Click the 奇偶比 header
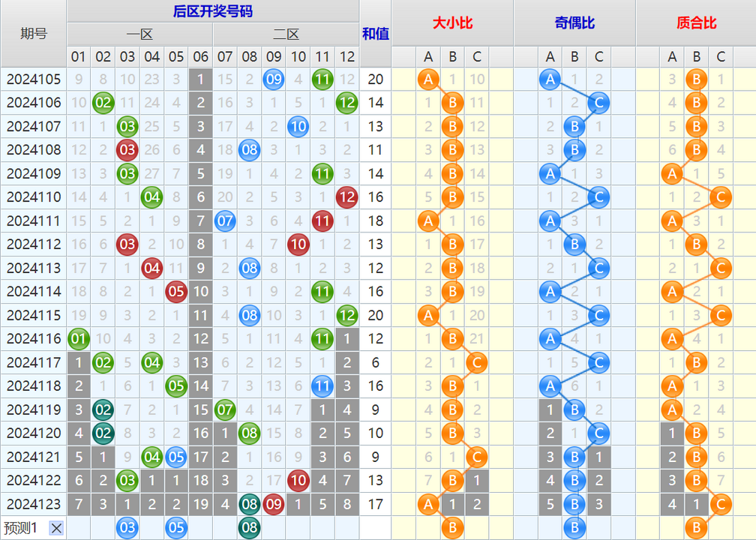Image resolution: width=756 pixels, height=540 pixels. click(574, 22)
